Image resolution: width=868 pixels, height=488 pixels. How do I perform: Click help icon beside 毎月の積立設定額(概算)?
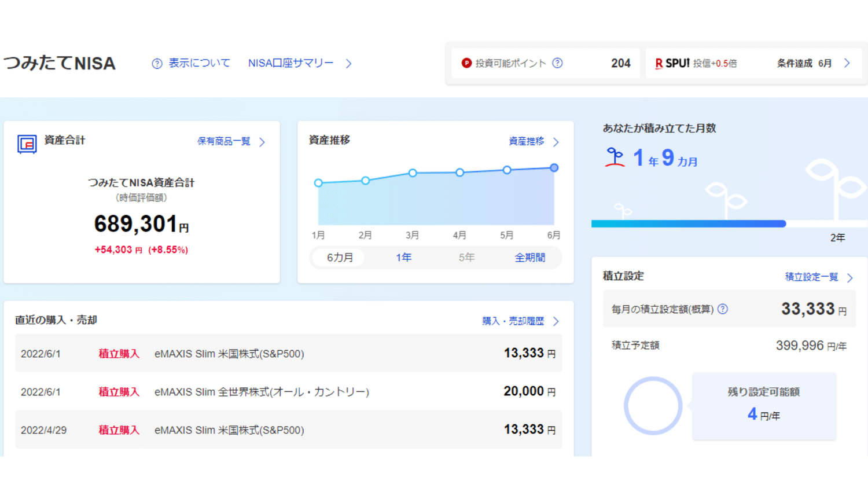coord(723,309)
